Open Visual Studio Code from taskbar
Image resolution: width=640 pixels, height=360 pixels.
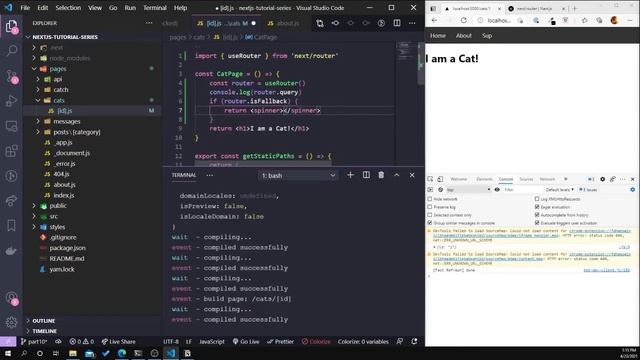coord(171,353)
